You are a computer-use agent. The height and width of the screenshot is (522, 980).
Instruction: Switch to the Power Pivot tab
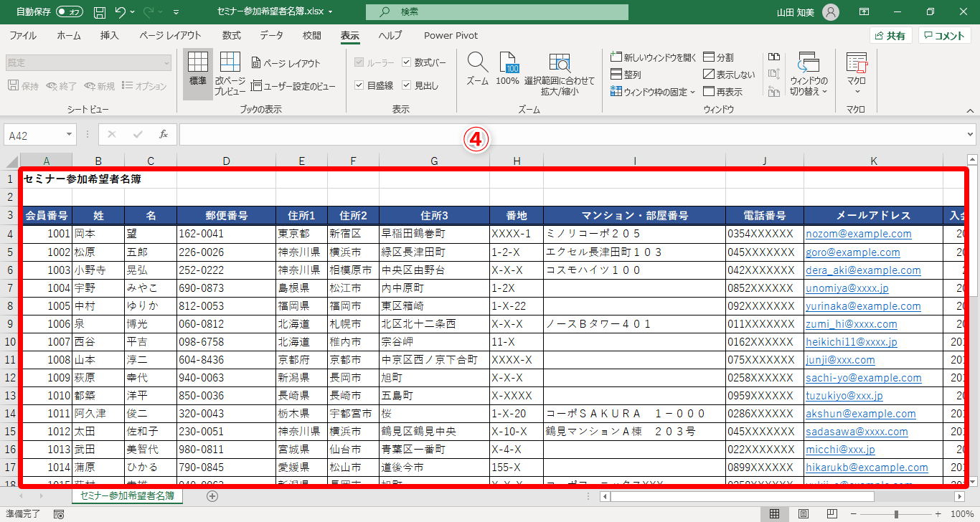(451, 36)
